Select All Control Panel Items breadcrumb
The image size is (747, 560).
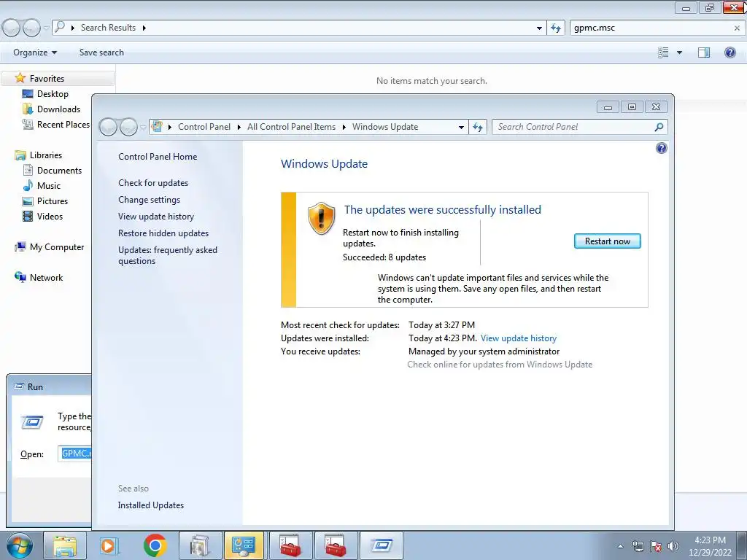(x=291, y=127)
